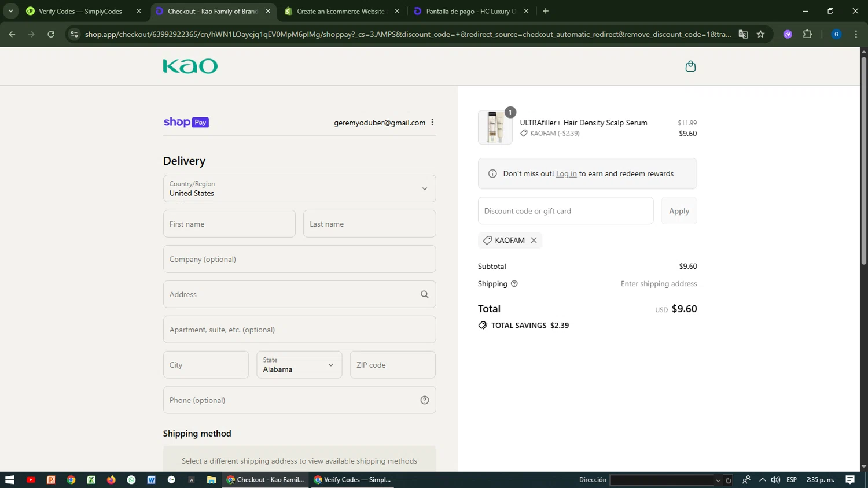The image size is (868, 488).
Task: Open the Windows Start menu
Action: (9, 480)
